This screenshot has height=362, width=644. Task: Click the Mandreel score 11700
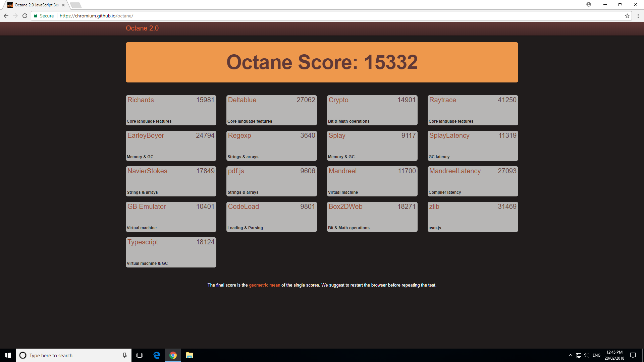click(407, 171)
